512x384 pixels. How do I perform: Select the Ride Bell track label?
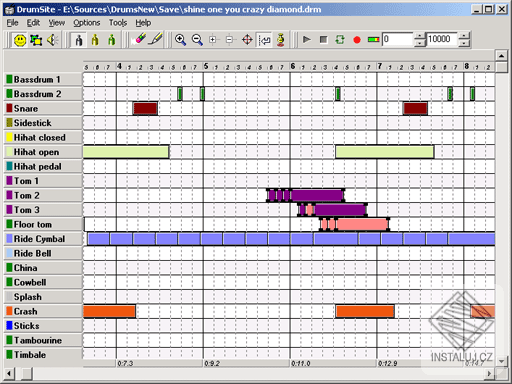(43, 253)
